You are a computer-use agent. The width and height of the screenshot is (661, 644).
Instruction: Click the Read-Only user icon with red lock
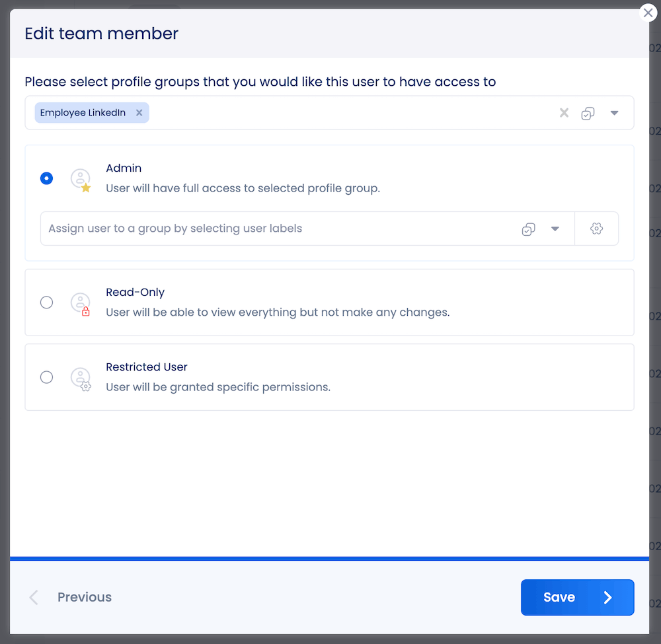[x=81, y=303]
